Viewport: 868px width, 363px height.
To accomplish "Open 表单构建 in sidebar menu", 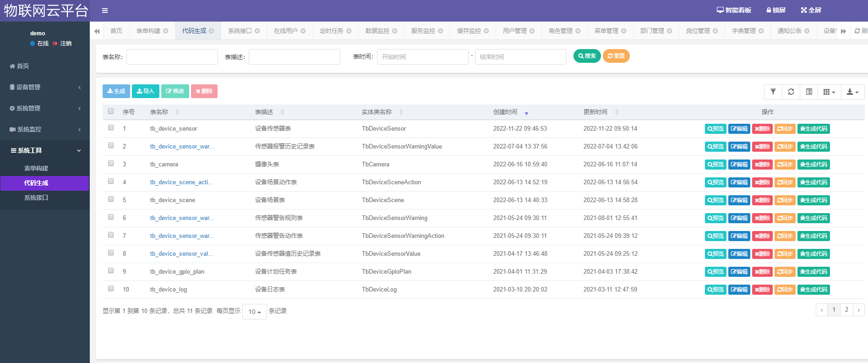I will point(36,168).
